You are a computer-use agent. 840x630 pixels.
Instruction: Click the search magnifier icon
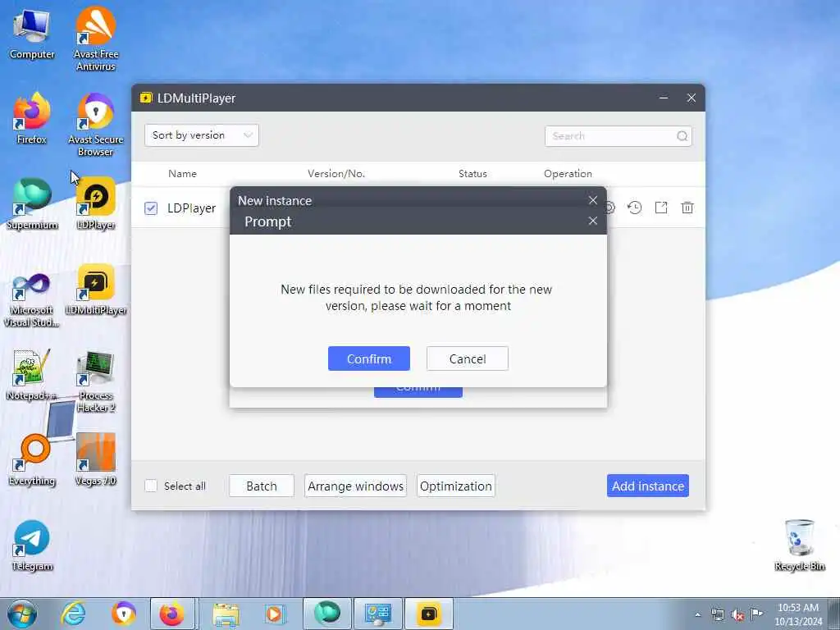click(682, 136)
